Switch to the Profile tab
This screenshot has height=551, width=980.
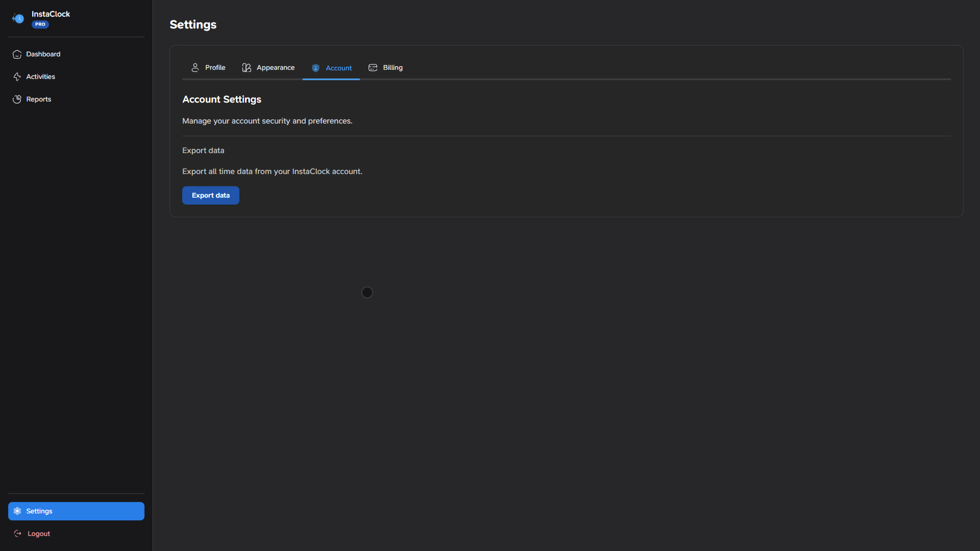click(x=215, y=67)
